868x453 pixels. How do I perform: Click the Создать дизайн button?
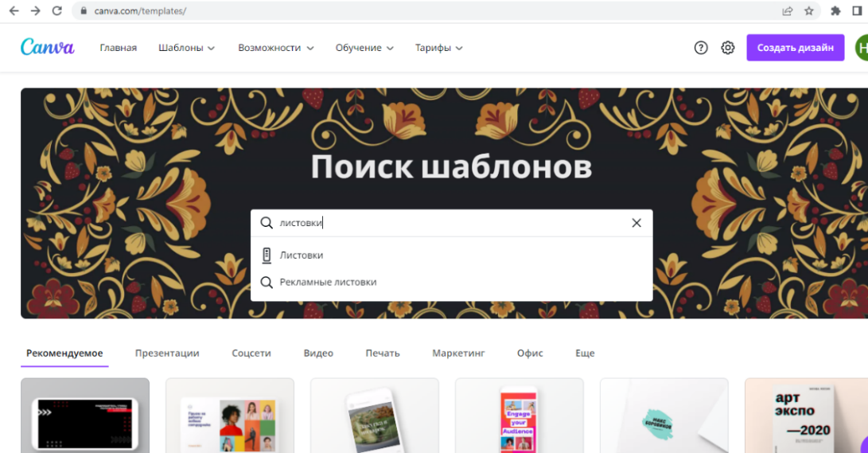click(x=796, y=48)
